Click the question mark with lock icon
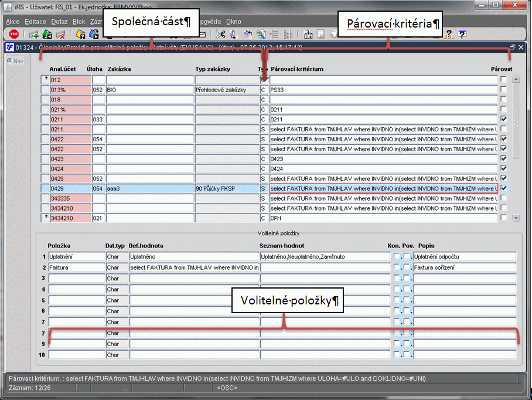The image size is (532, 400). pyautogui.click(x=449, y=34)
